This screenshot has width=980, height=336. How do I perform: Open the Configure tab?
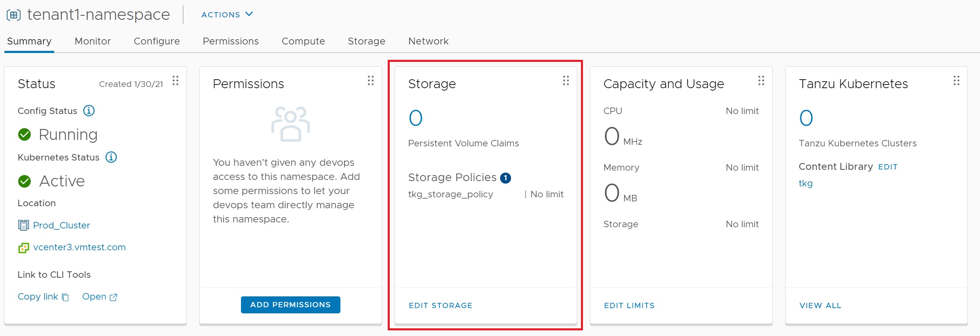(156, 41)
